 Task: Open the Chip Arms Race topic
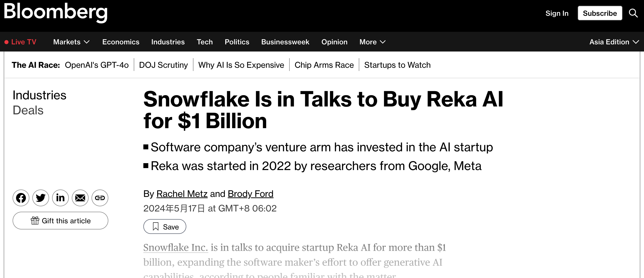324,65
